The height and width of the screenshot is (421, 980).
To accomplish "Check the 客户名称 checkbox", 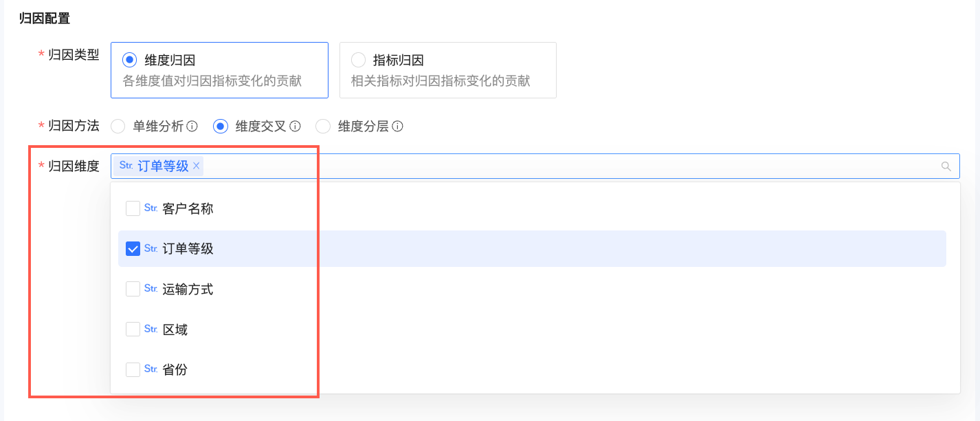I will (133, 208).
